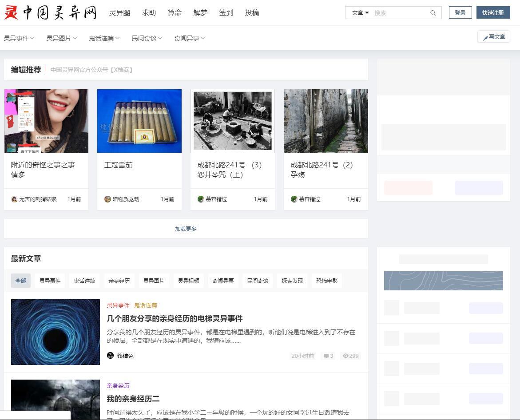Viewport: 520px width, 420px height.
Task: Open the 算命 menu item
Action: point(175,13)
